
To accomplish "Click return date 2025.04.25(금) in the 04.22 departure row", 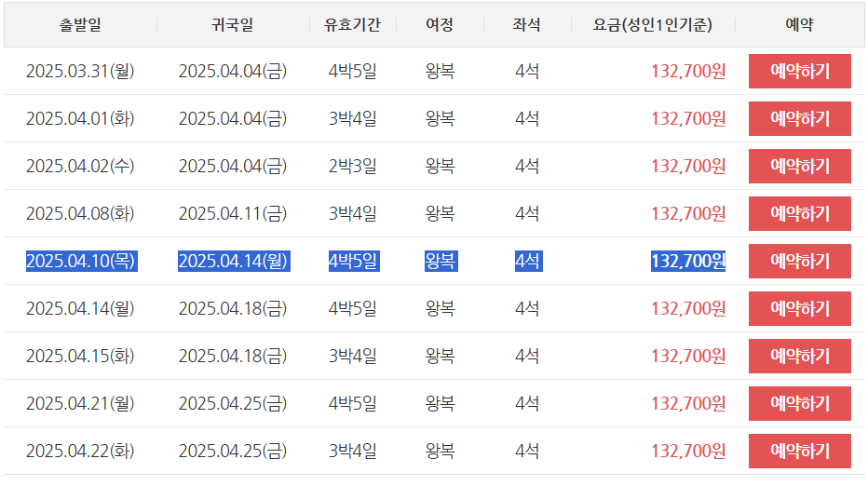I will point(233,452).
